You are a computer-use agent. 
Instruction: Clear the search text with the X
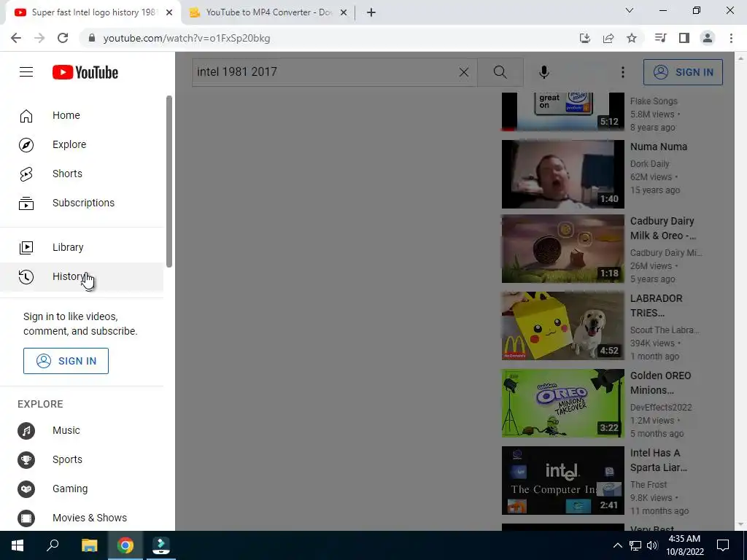(463, 72)
